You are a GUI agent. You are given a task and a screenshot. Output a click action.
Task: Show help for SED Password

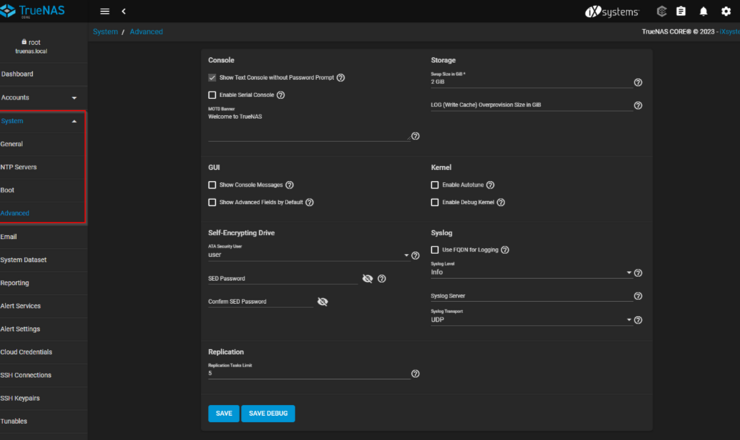click(x=382, y=279)
